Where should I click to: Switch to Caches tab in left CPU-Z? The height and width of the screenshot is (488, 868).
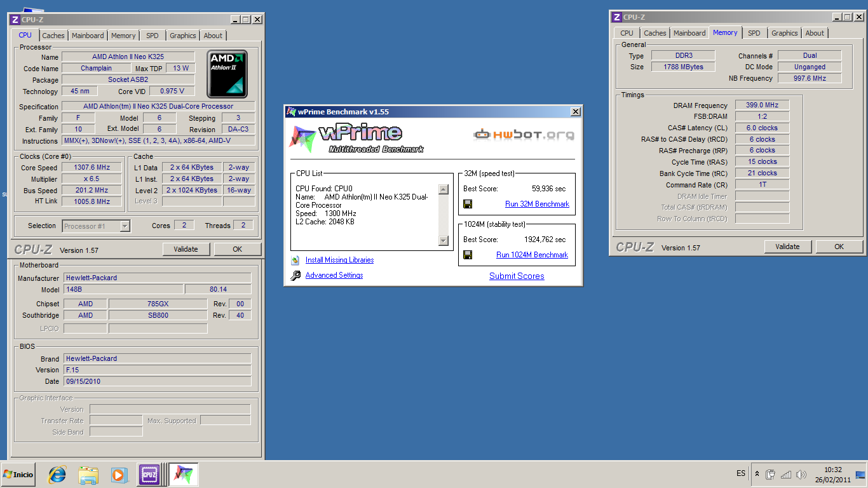53,36
